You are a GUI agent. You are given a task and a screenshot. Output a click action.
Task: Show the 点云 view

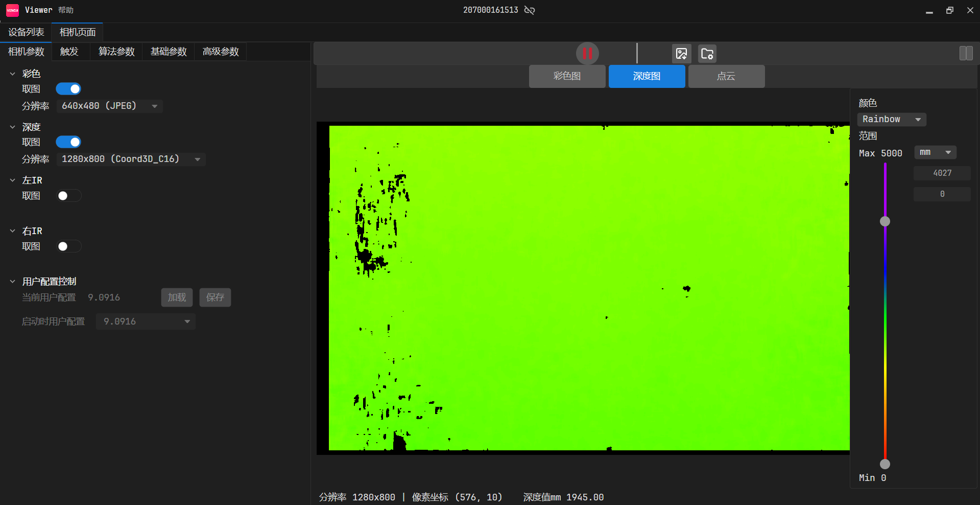726,76
